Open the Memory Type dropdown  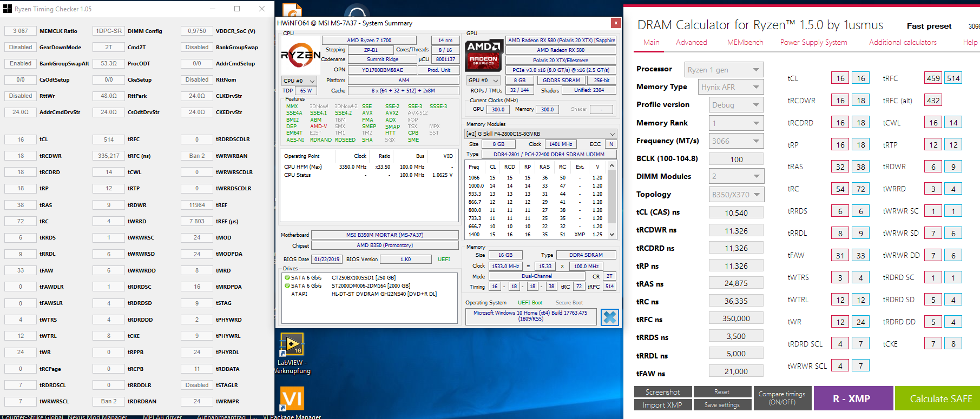[x=731, y=87]
